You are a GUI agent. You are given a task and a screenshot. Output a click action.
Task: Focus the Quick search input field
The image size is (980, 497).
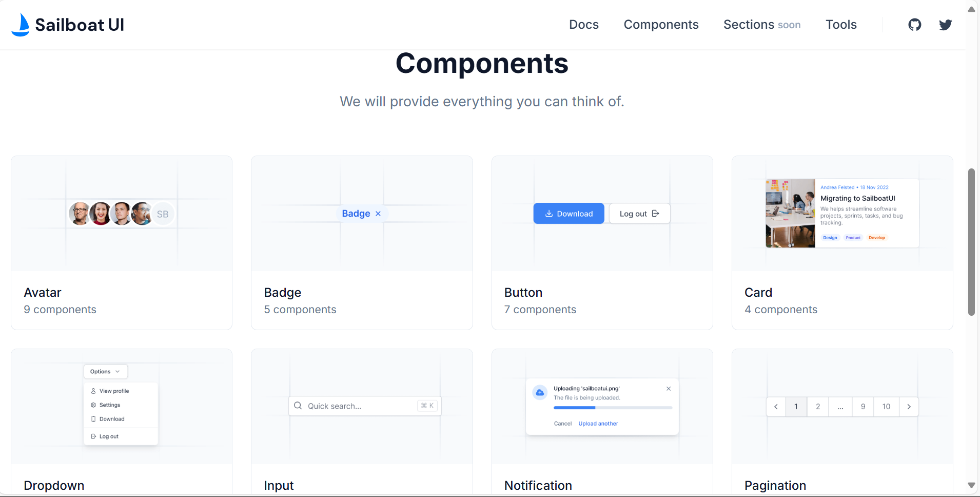pyautogui.click(x=365, y=406)
